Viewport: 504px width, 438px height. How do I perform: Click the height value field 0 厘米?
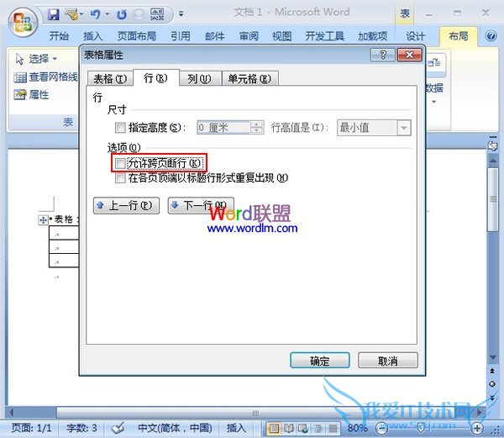[223, 128]
